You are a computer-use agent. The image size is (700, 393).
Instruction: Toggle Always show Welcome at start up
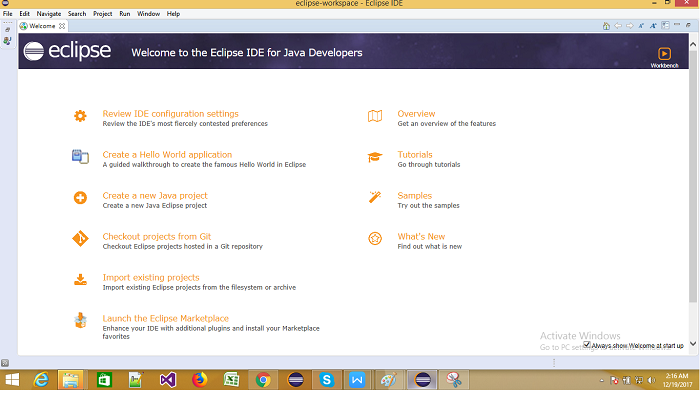(x=587, y=345)
